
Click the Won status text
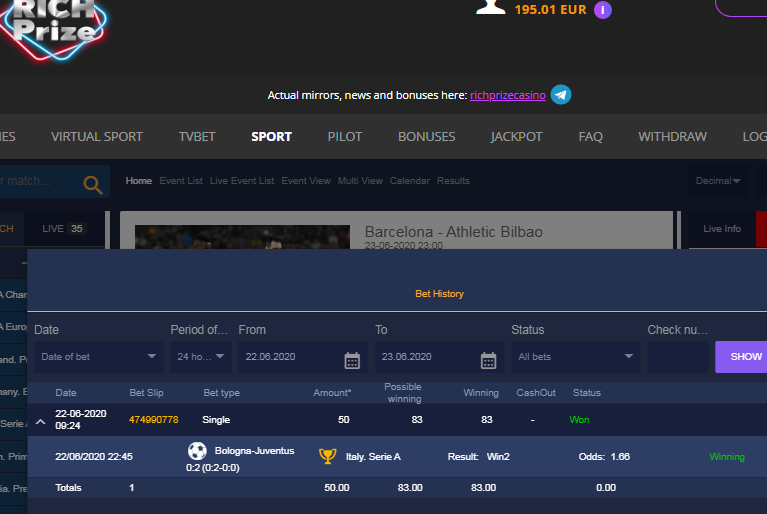click(x=579, y=420)
